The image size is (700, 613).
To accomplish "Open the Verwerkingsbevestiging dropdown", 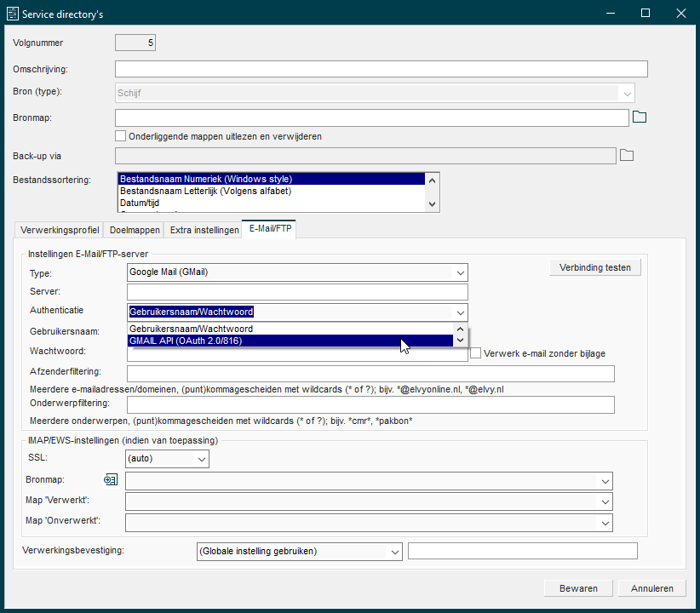I will pos(395,552).
